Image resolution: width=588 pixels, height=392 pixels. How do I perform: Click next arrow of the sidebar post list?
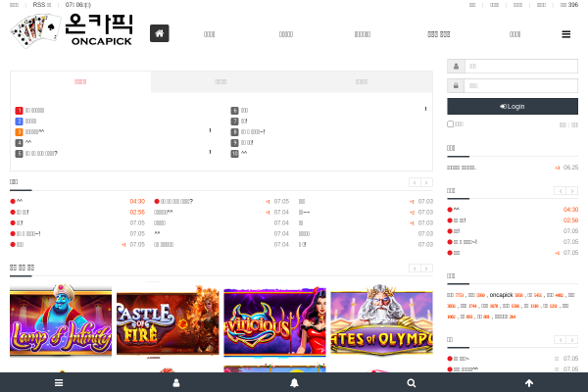572,190
